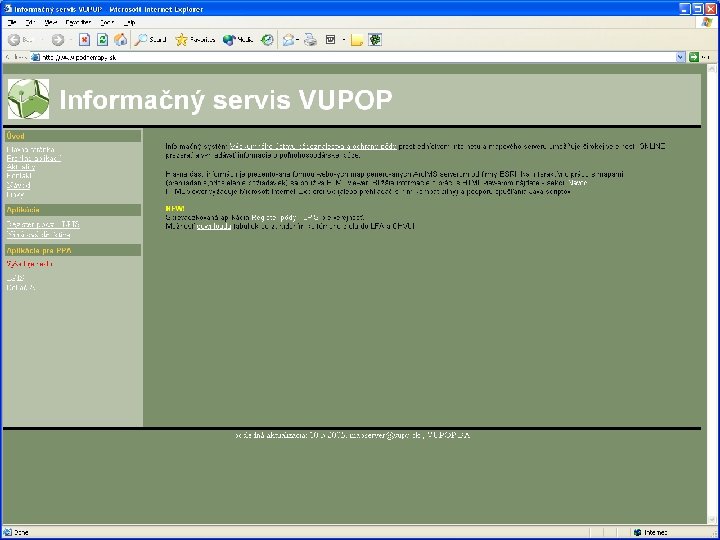Viewport: 720px width, 540px height.
Task: Open the Help menu
Action: (129, 22)
